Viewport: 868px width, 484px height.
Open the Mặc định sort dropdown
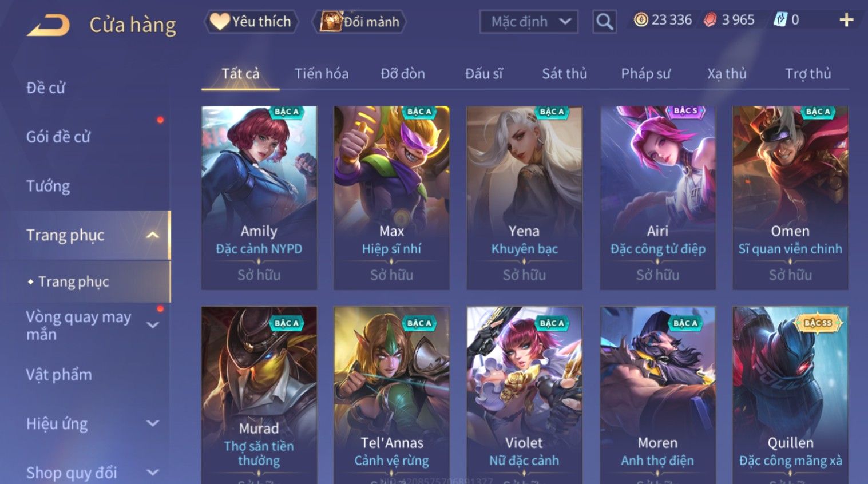529,22
